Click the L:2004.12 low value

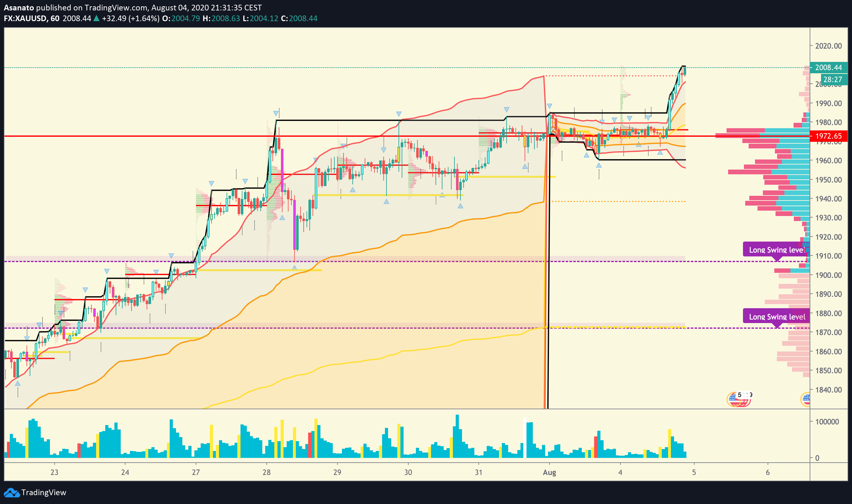pos(260,18)
